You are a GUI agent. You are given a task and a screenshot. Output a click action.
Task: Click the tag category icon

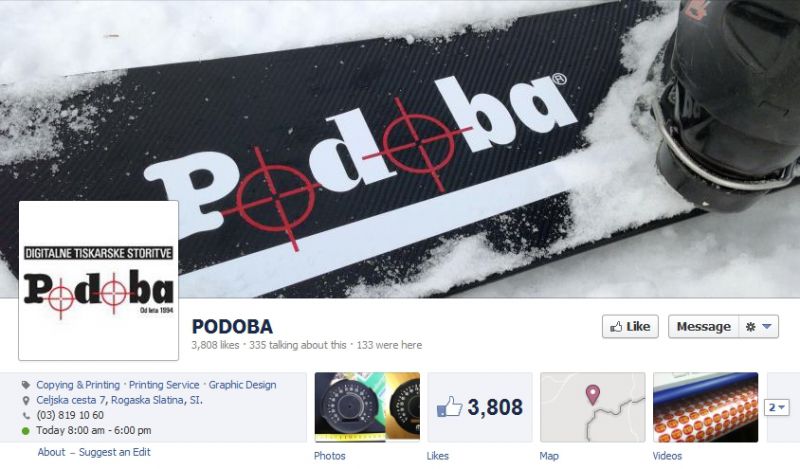[26, 385]
